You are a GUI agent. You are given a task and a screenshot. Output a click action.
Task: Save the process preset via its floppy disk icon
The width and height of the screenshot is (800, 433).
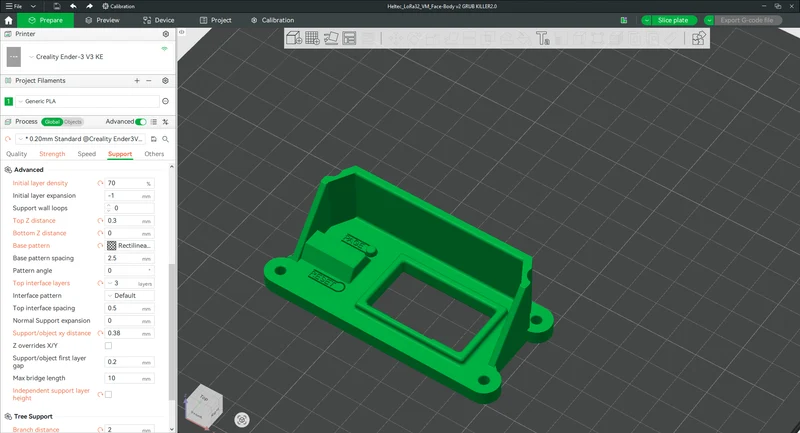[x=154, y=139]
